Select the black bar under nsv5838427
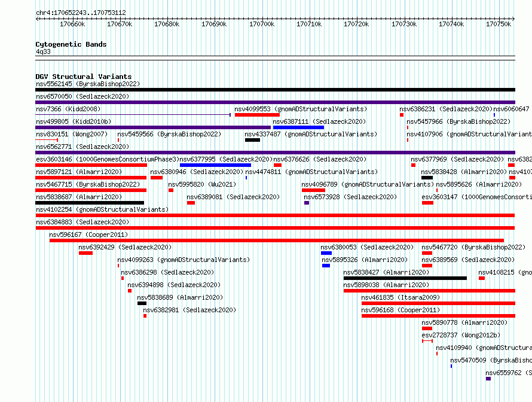This screenshot has height=402, width=532. click(x=405, y=278)
